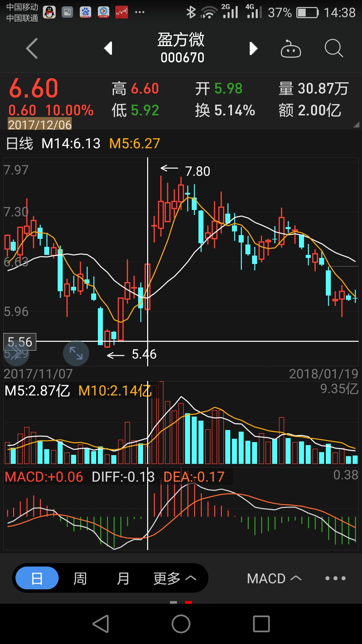Screen dimensions: 362x644
Task: Tap the volume 量 30.87万 value
Action: pos(314,89)
